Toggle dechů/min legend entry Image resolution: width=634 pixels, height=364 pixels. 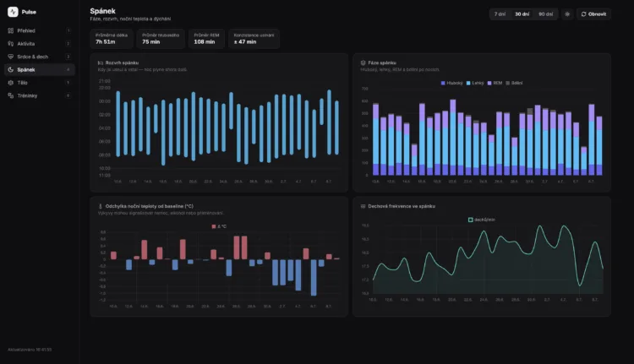482,220
